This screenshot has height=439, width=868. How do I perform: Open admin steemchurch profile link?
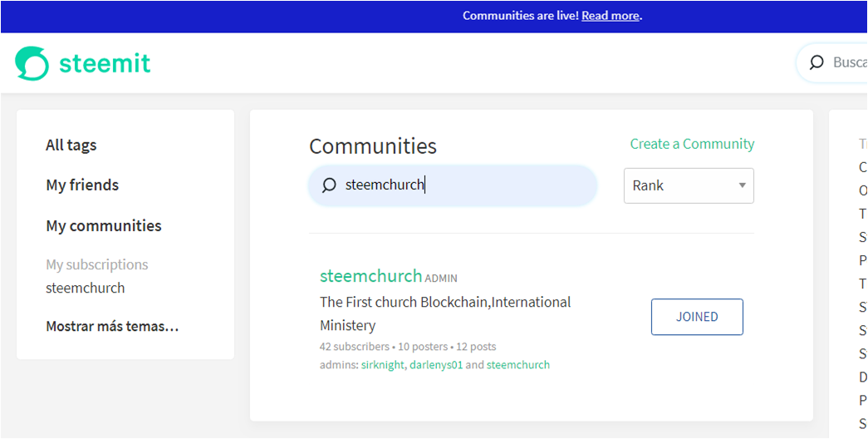tap(518, 365)
